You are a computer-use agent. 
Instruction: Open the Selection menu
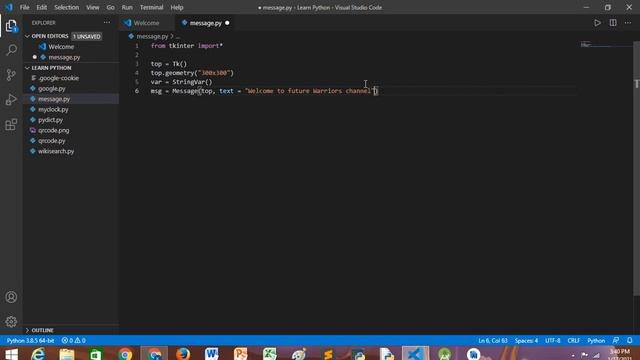tap(67, 7)
